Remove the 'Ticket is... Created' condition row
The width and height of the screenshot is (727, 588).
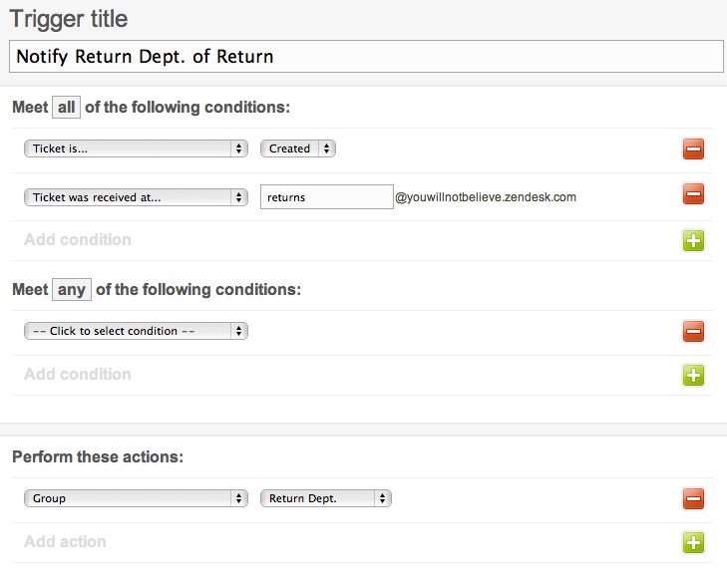[x=694, y=149]
